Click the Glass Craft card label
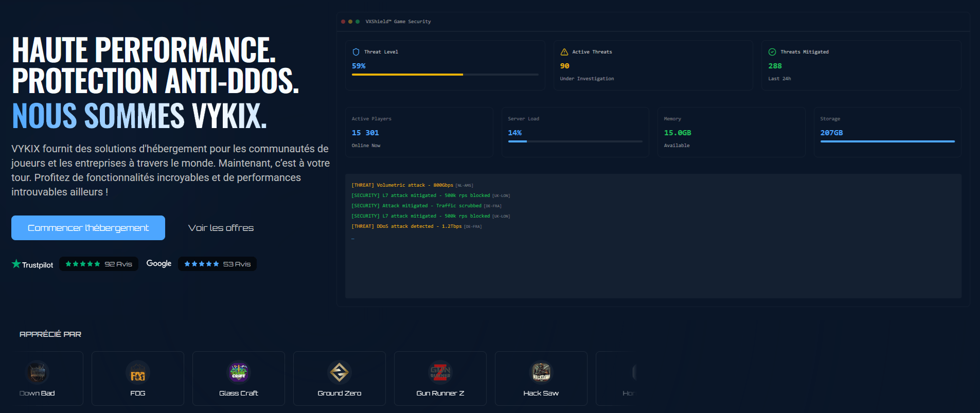This screenshot has width=980, height=413. [x=239, y=393]
